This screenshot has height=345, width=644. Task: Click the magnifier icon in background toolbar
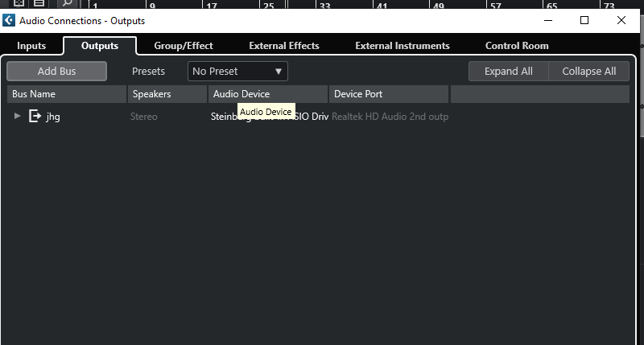point(67,3)
